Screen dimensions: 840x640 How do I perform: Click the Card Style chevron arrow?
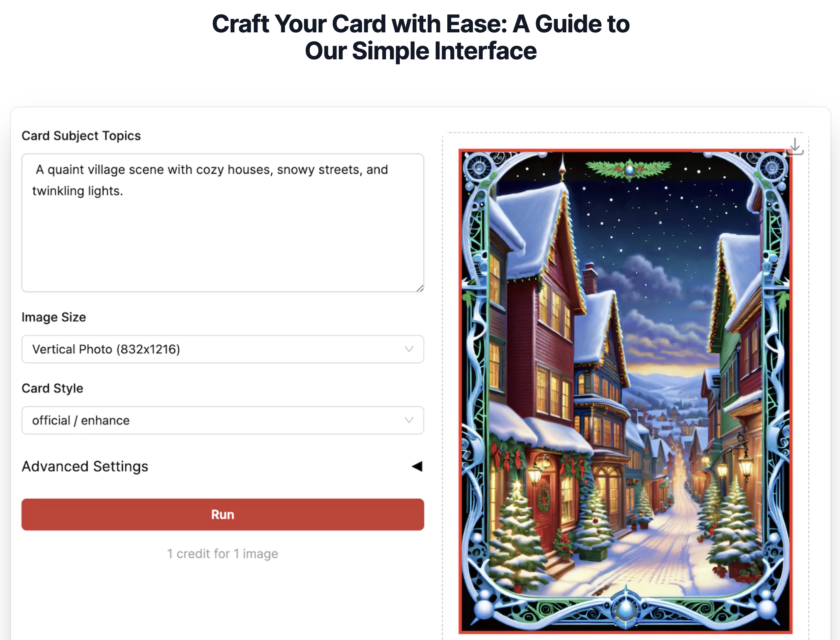tap(409, 420)
